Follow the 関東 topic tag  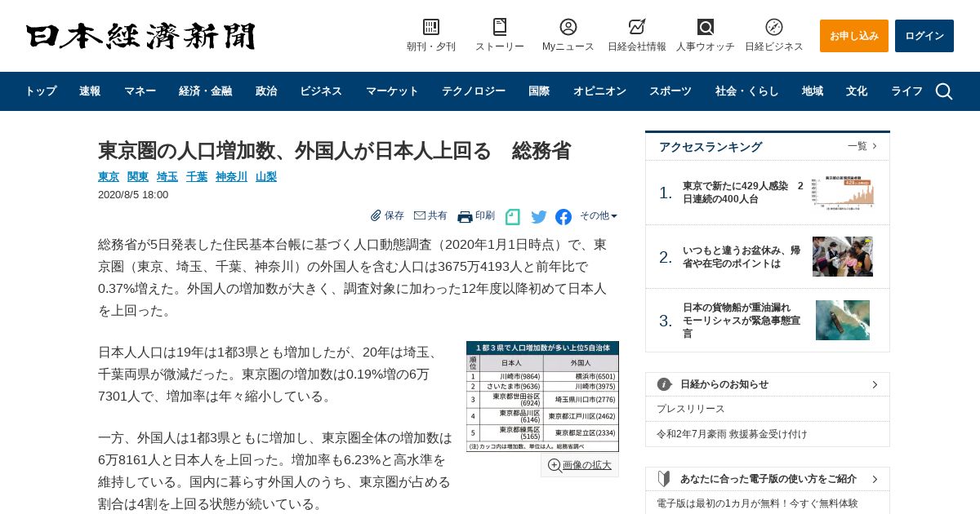(x=138, y=176)
